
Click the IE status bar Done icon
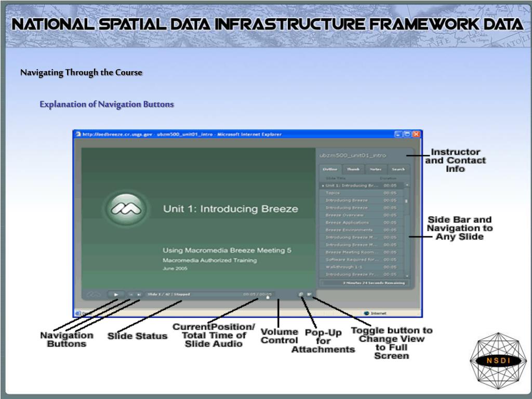pyautogui.click(x=78, y=313)
